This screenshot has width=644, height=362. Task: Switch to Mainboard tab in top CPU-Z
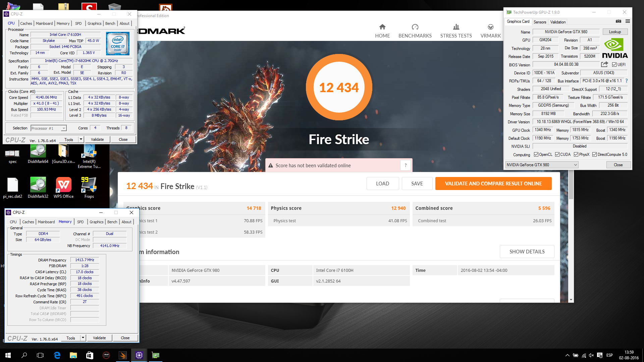tap(44, 23)
